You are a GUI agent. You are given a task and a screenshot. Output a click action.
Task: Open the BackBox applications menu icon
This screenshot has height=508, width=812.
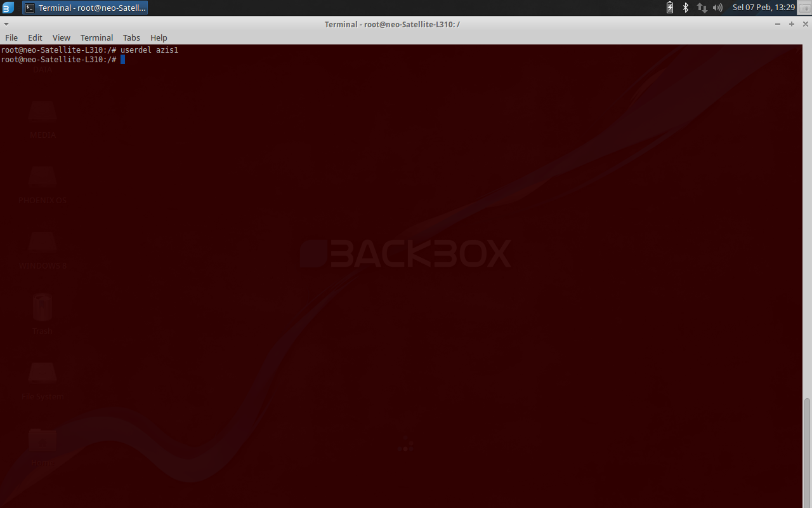point(8,8)
